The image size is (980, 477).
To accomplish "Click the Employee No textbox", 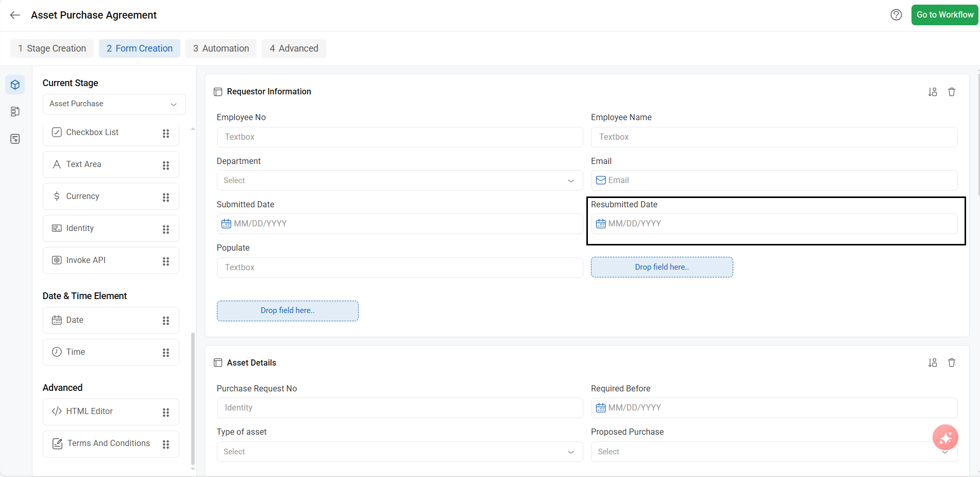I will [399, 137].
